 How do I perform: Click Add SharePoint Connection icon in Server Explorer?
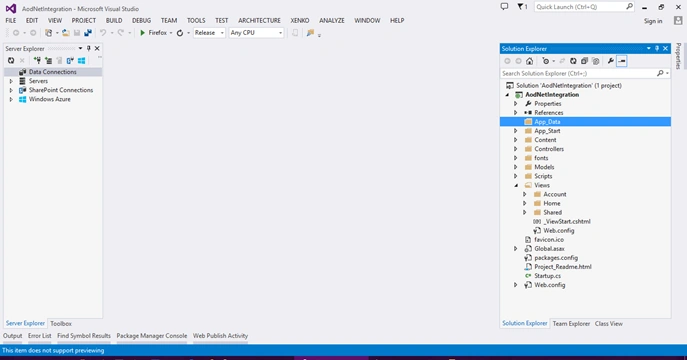[x=70, y=60]
